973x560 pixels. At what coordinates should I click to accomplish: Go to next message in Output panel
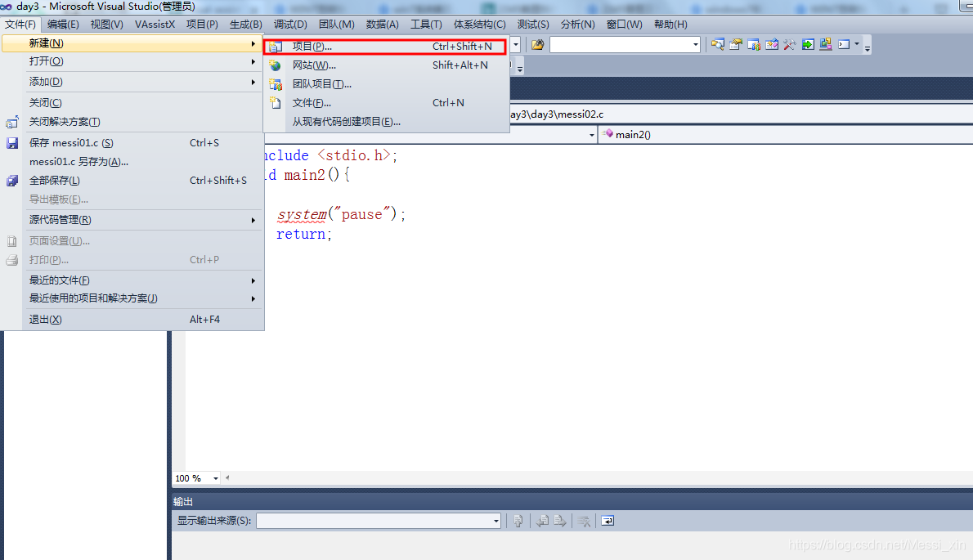(x=560, y=521)
